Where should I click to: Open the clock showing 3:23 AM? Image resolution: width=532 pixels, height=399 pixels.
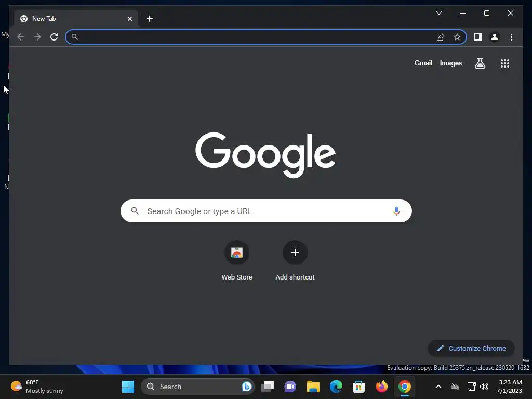coord(509,387)
